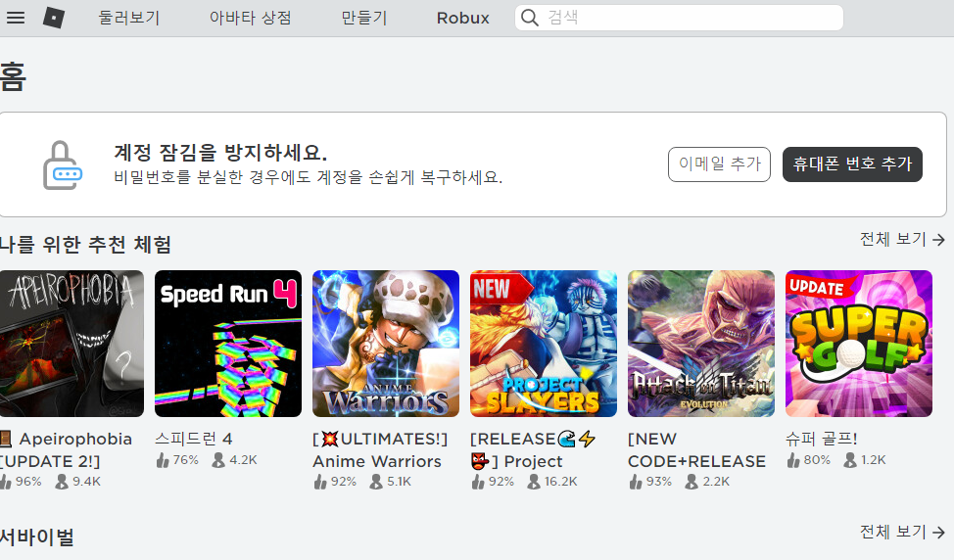Click the 휴대폰 번호 추가 button

pyautogui.click(x=852, y=164)
